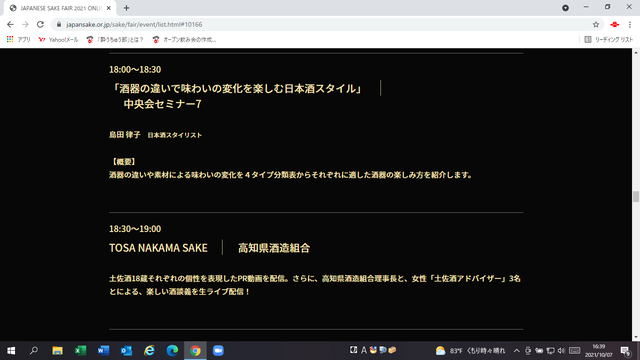Image resolution: width=640 pixels, height=360 pixels.
Task: Open File Explorer from the taskbar
Action: click(x=57, y=351)
